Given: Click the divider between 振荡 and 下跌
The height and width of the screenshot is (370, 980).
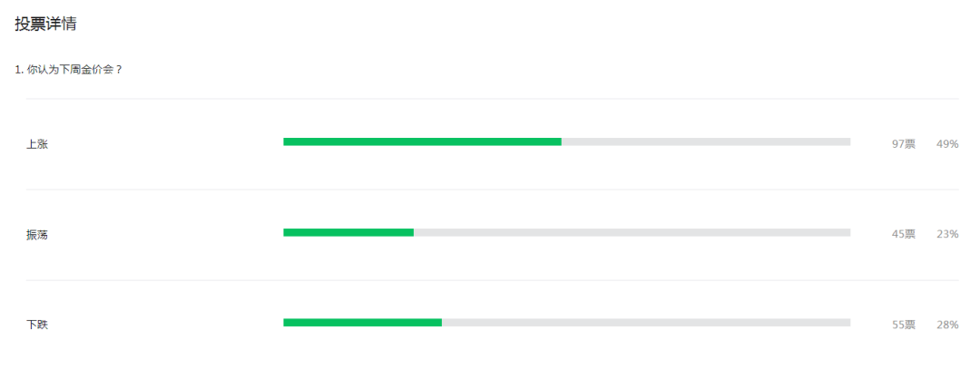Looking at the screenshot, I should (x=492, y=280).
